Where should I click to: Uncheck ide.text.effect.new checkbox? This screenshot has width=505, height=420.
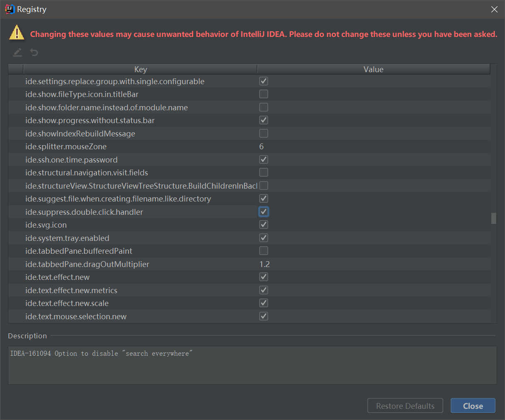pos(264,277)
